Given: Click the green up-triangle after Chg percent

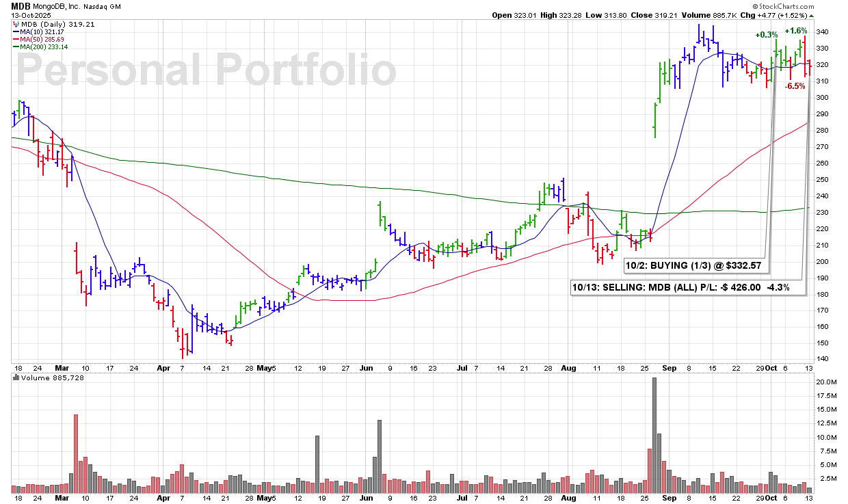Looking at the screenshot, I should (x=811, y=15).
